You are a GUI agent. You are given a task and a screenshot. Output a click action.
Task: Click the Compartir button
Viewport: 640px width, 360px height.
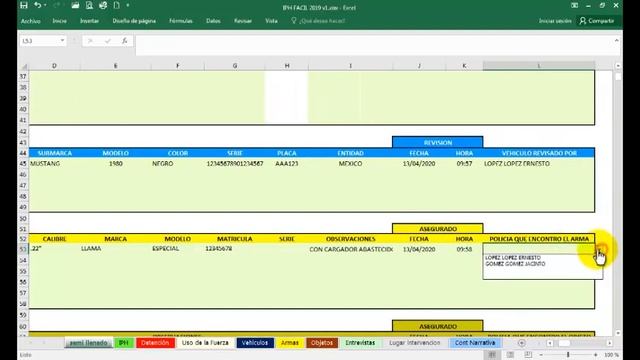click(x=597, y=21)
